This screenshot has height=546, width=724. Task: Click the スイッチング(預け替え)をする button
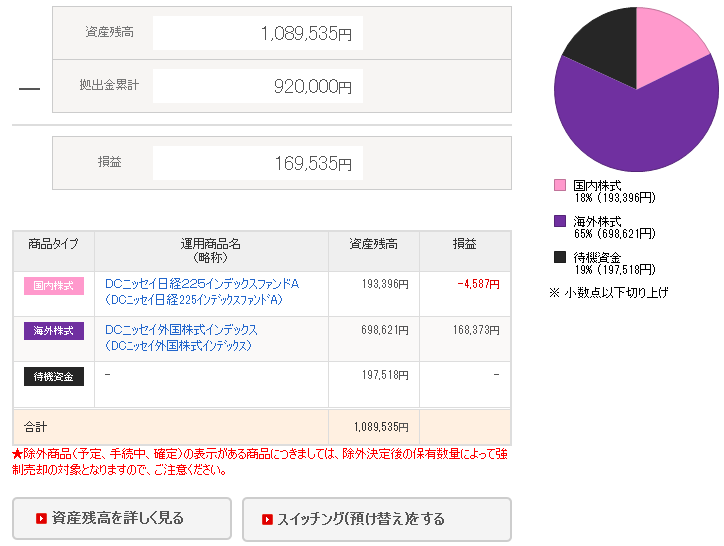[x=377, y=519]
